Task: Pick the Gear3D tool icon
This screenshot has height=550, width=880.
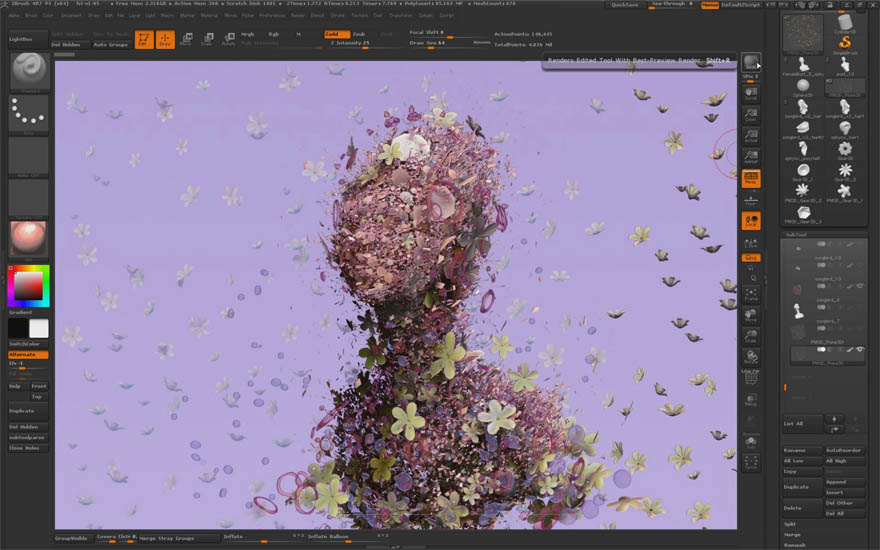Action: [x=845, y=150]
